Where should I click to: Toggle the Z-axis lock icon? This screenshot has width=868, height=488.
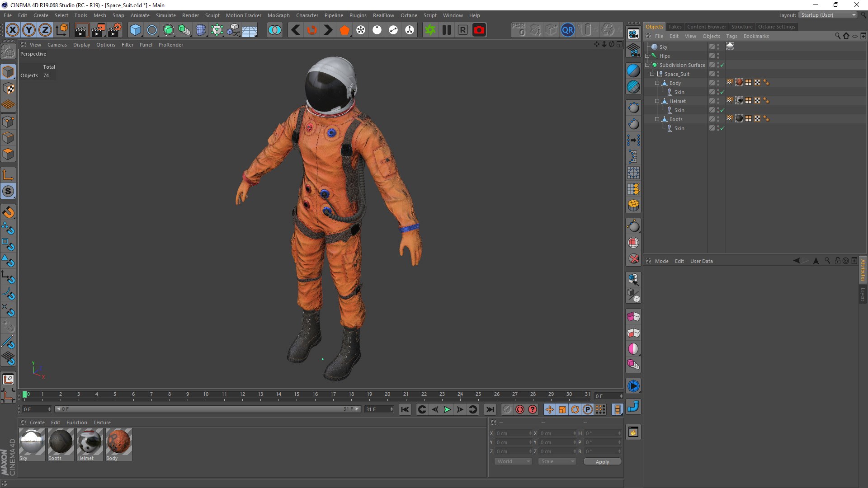tap(45, 30)
